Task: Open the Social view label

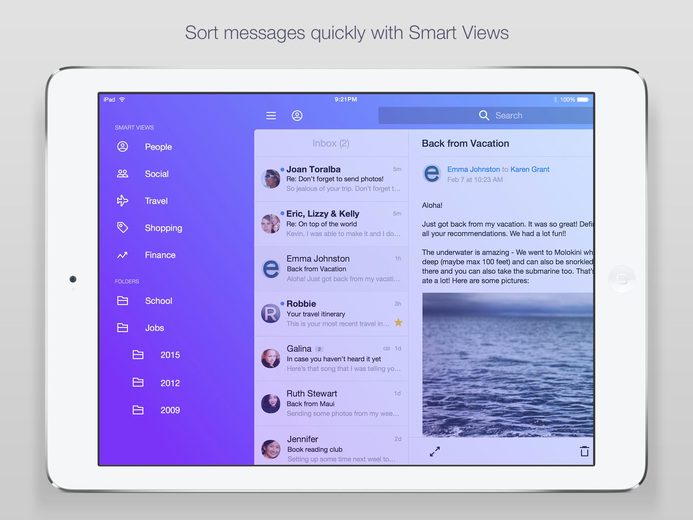Action: (156, 174)
